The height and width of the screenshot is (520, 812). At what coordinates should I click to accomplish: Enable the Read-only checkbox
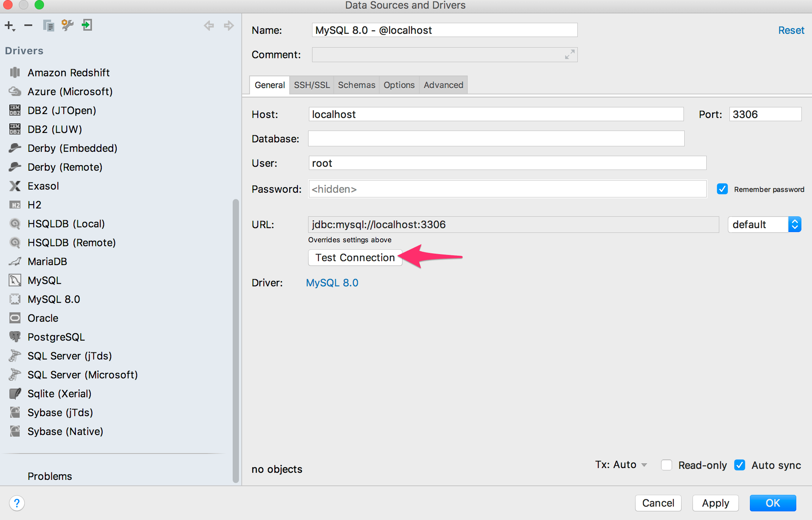pyautogui.click(x=667, y=465)
